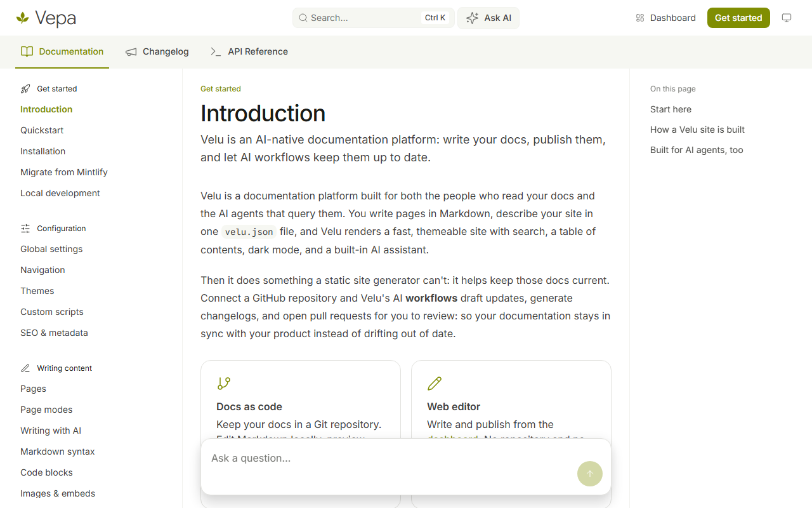Toggle theme with the monitor icon
Screen dimensions: 812x508
pos(787,18)
